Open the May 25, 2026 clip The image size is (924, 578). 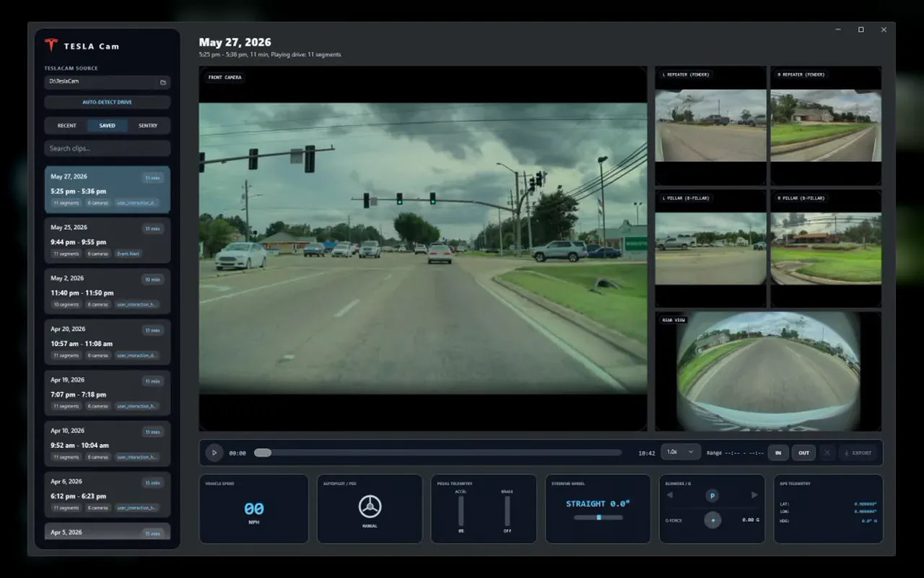107,241
